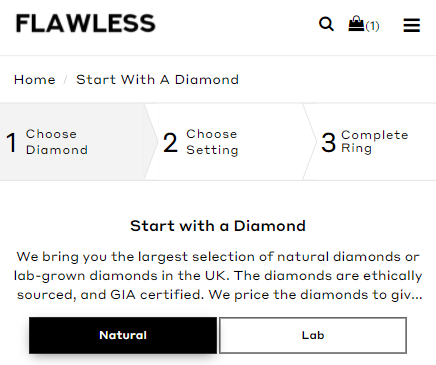Screen dimensions: 436x365
Task: Click the slash separator in the breadcrumb
Action: pos(66,80)
